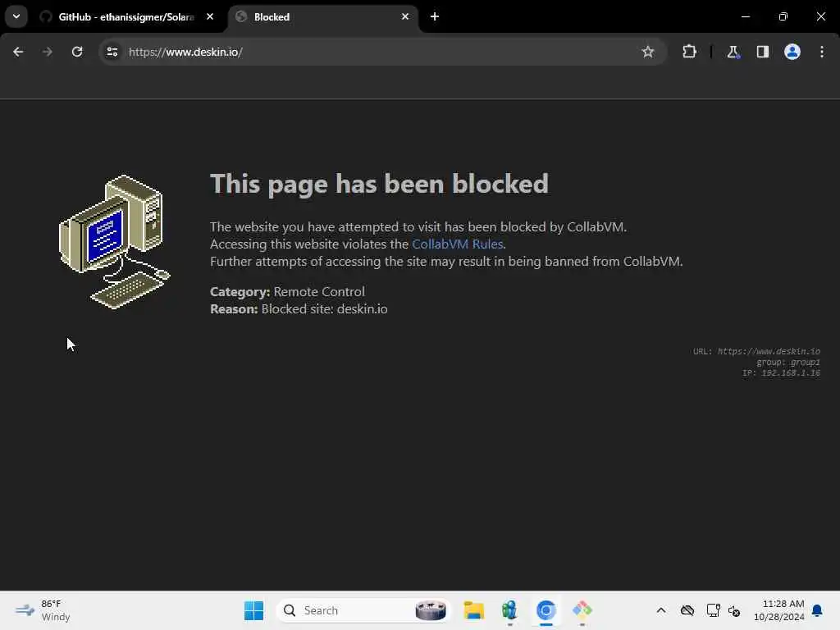Close the GitHub tab

coord(210,16)
